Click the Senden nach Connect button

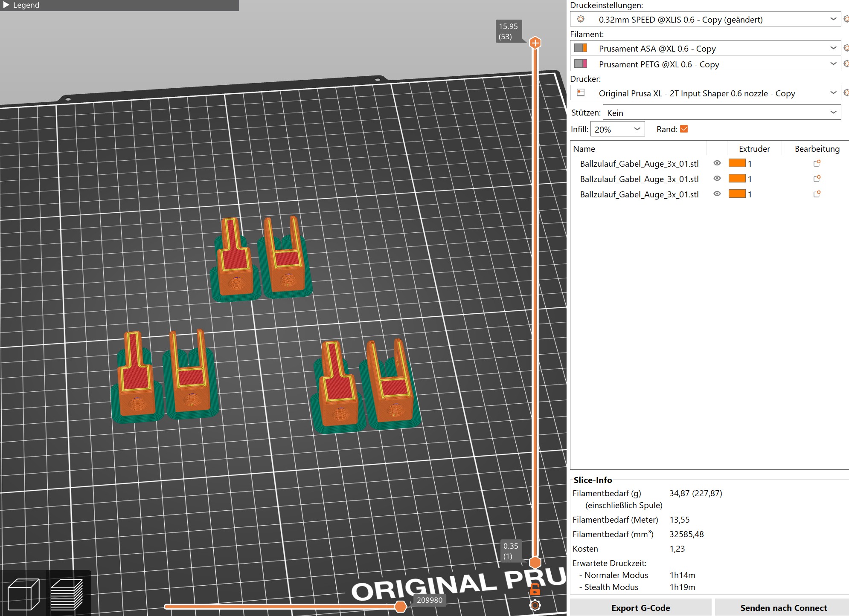(783, 607)
